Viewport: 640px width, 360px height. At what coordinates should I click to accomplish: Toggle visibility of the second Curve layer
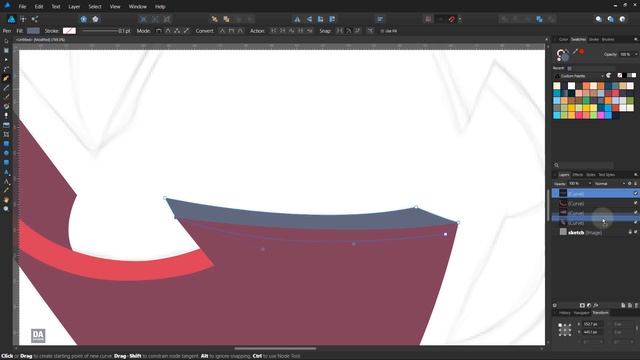tap(635, 203)
